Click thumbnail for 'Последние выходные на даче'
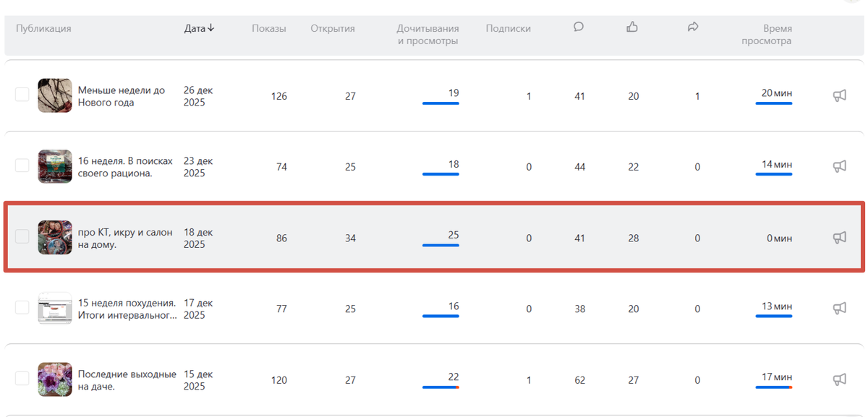 pyautogui.click(x=54, y=379)
